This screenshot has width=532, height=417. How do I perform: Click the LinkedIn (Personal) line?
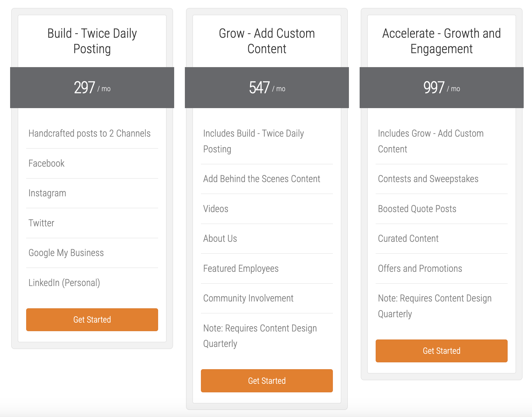tap(64, 282)
